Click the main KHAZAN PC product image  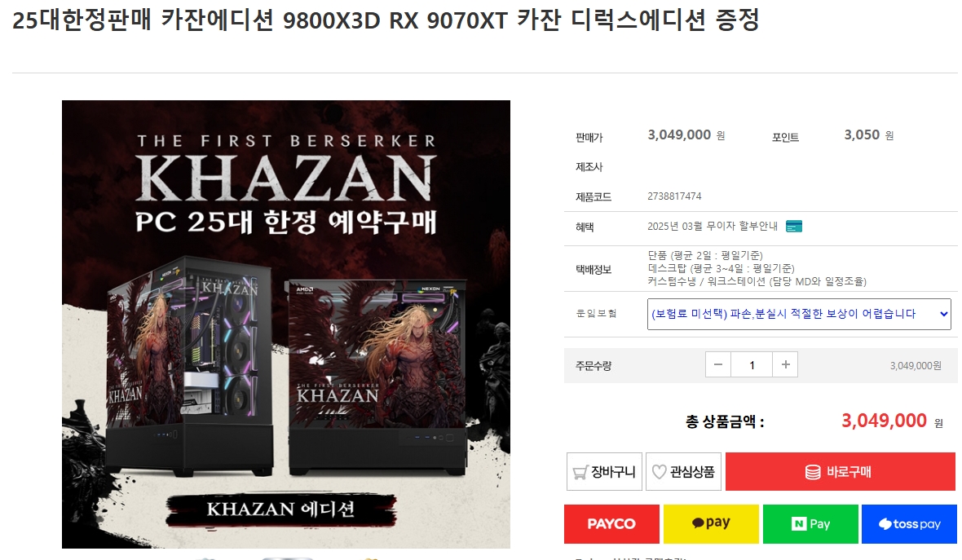[x=286, y=324]
